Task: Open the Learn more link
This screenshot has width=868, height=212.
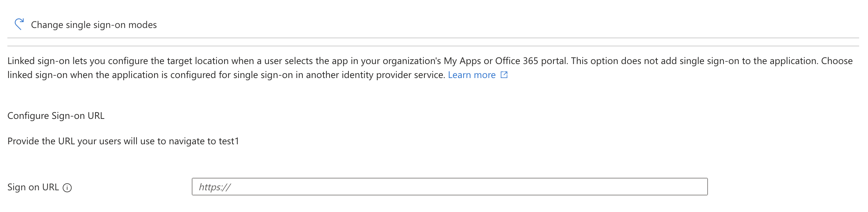Action: pyautogui.click(x=472, y=75)
